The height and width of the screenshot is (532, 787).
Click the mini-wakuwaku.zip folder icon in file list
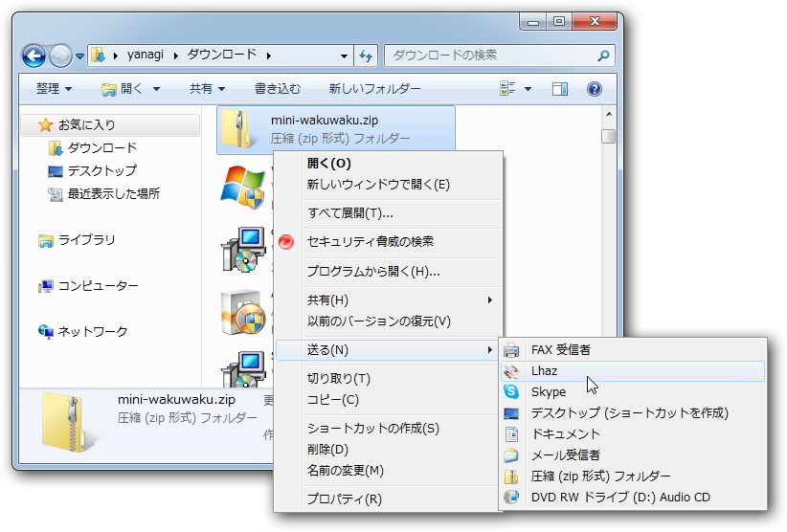(240, 129)
